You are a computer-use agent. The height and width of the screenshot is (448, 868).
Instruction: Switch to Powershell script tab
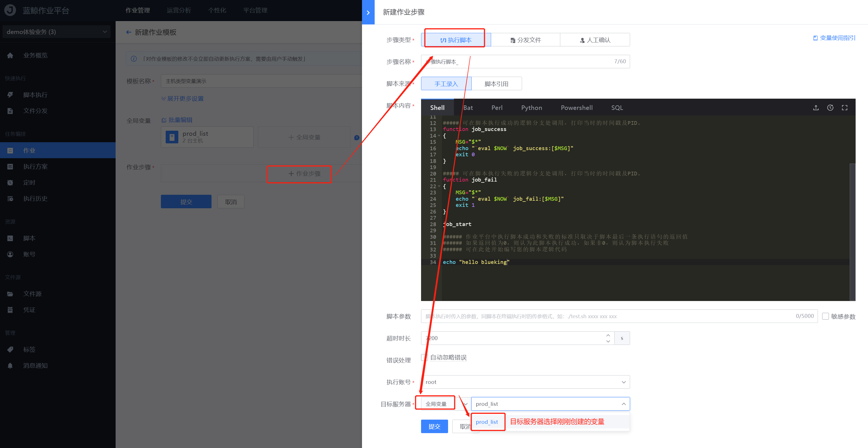(x=577, y=108)
